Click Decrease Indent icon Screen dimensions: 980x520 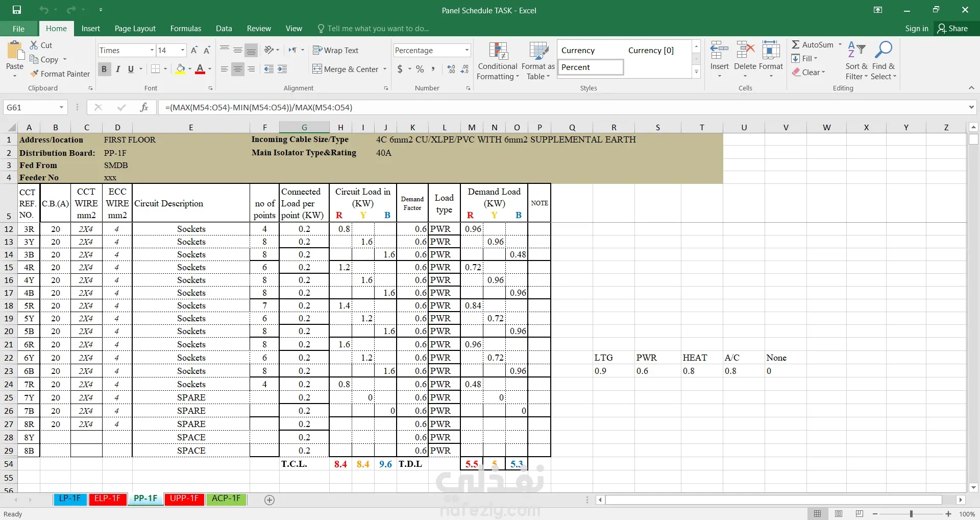click(269, 69)
